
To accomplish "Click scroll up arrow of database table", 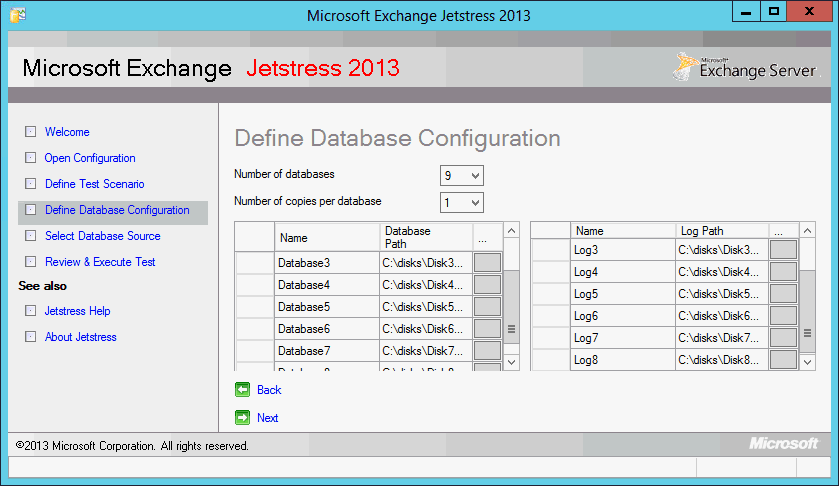I will click(512, 231).
